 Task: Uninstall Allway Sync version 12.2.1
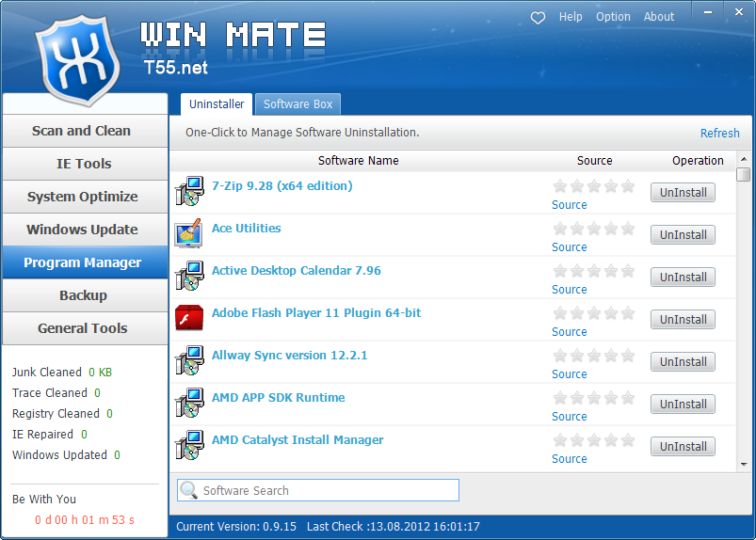click(x=683, y=362)
